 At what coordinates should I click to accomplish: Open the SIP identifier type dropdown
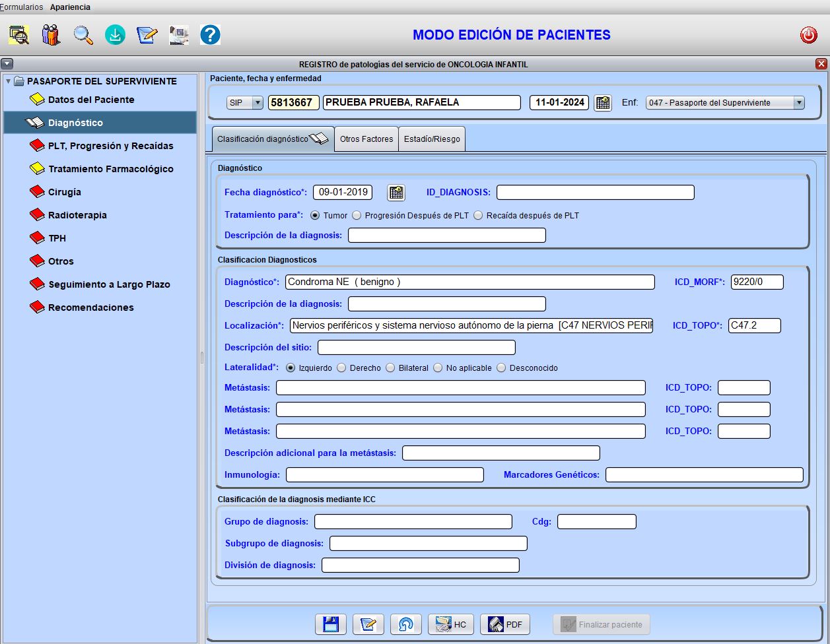[257, 103]
